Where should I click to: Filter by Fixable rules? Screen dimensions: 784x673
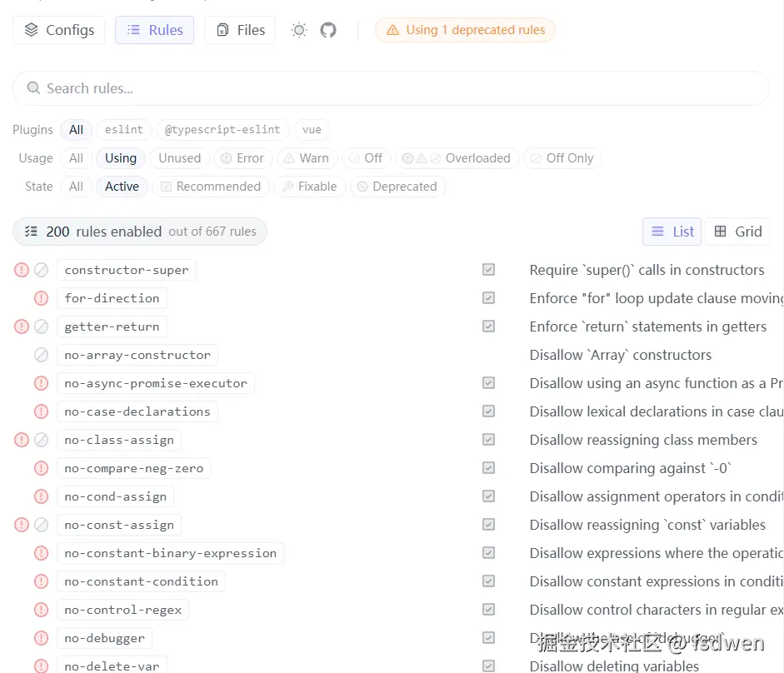(x=309, y=187)
